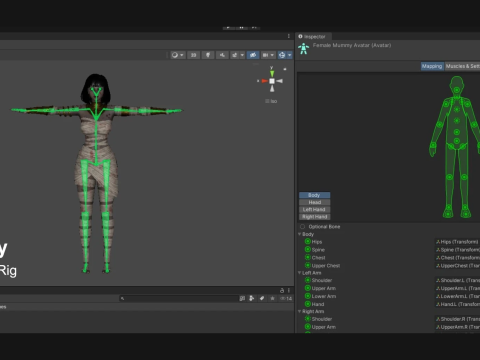The image size is (480, 360).
Task: Select Head mapping view button
Action: point(314,202)
